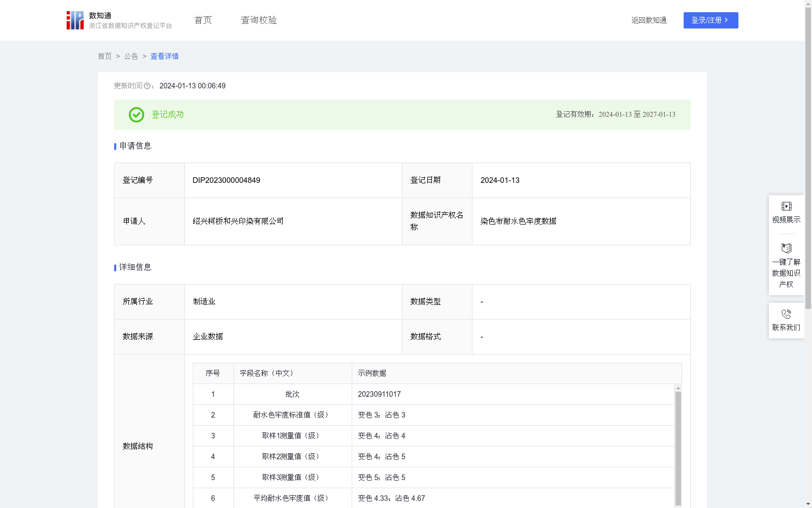Select registration number DIP2023000004849

click(226, 180)
